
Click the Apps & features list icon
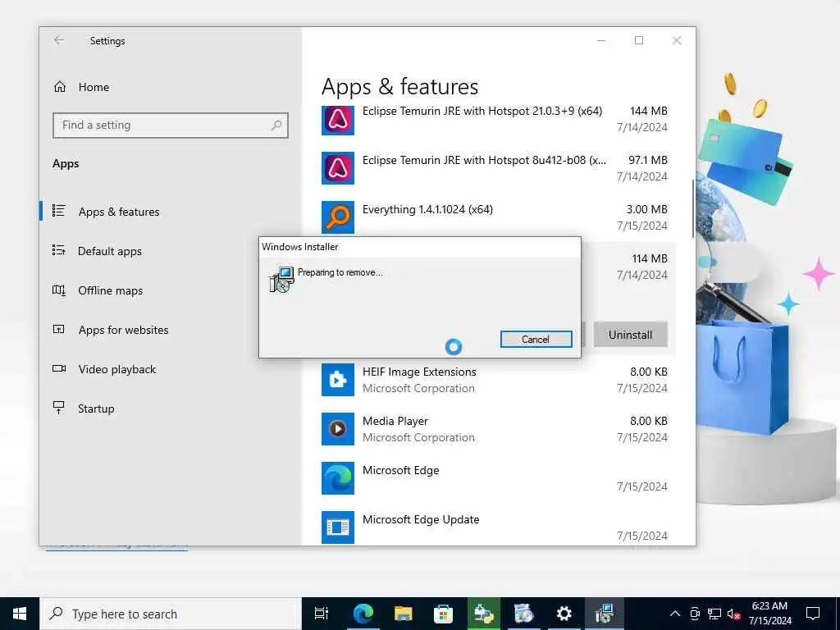(58, 211)
